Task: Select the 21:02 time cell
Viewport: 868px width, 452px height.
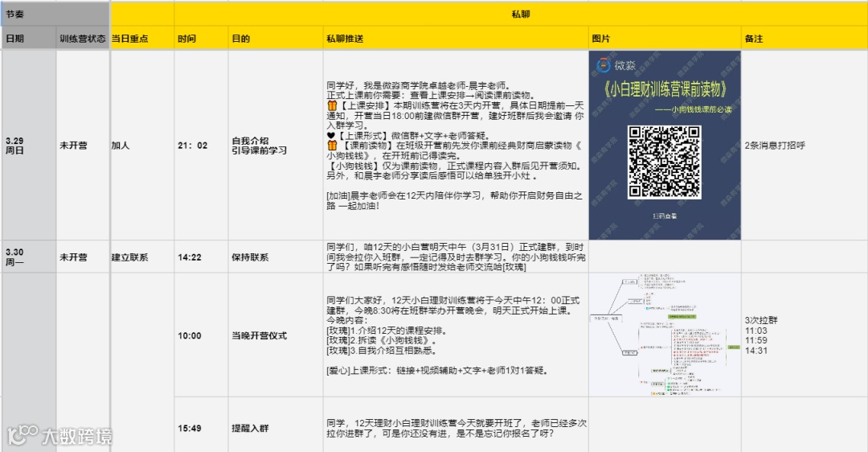Action: [202, 145]
